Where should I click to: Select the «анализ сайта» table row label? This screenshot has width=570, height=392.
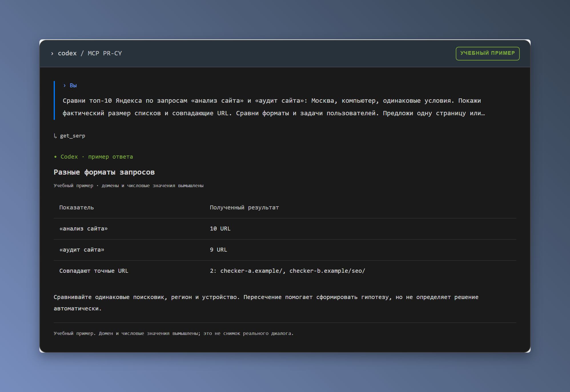pyautogui.click(x=83, y=229)
